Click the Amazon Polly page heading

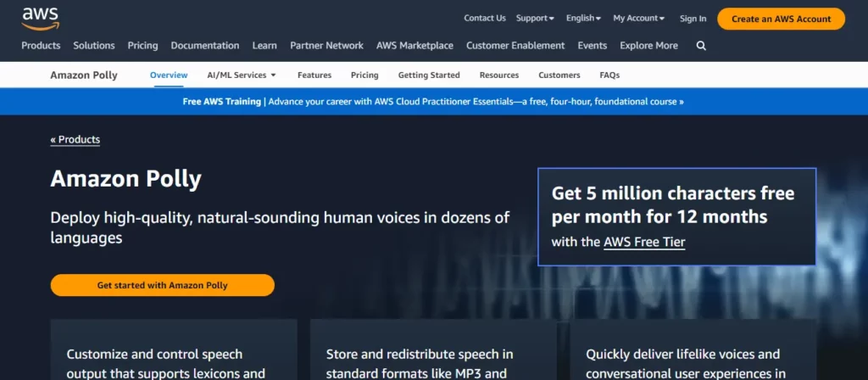(x=125, y=180)
